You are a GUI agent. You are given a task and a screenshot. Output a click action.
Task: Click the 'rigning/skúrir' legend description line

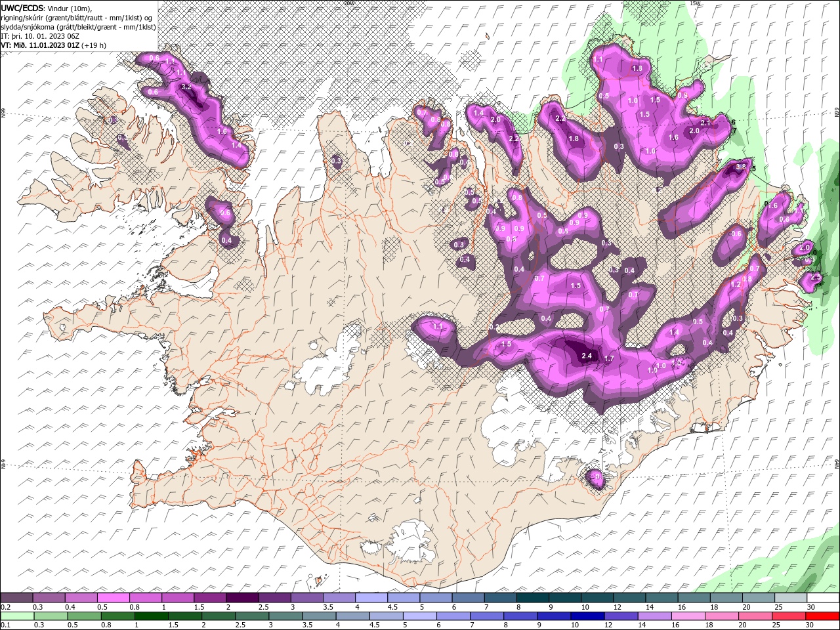click(x=77, y=18)
